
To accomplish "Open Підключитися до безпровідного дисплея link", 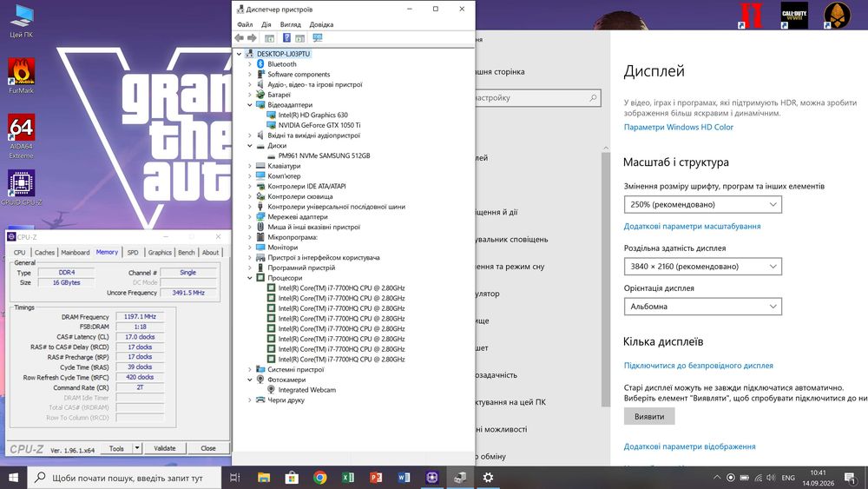I will click(698, 366).
